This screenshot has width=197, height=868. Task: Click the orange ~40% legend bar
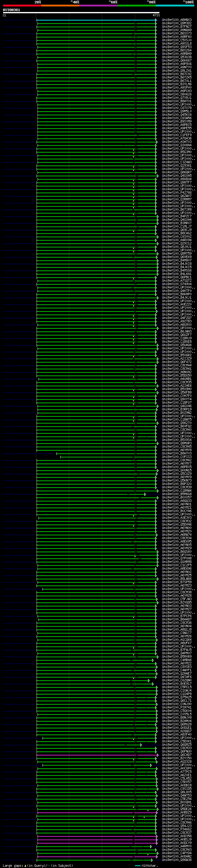click(60, 6)
